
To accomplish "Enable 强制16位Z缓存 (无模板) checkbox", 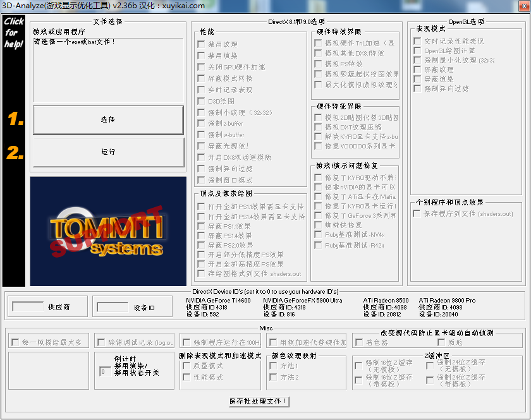I will pyautogui.click(x=358, y=366).
